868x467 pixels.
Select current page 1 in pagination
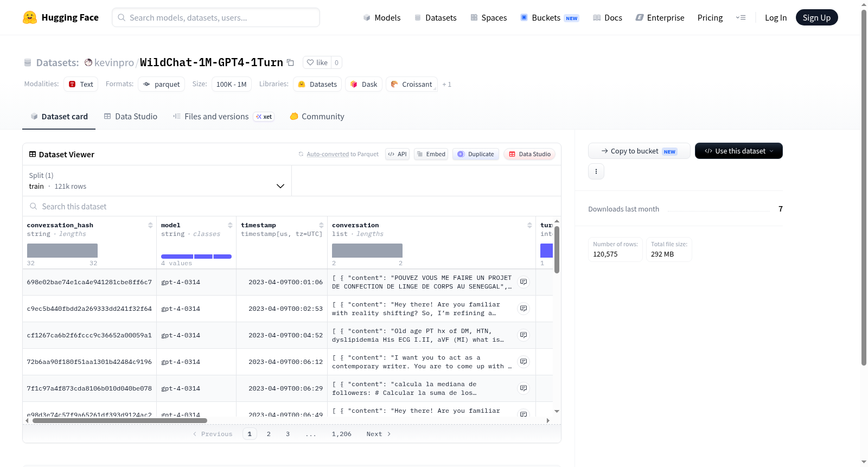[250, 434]
